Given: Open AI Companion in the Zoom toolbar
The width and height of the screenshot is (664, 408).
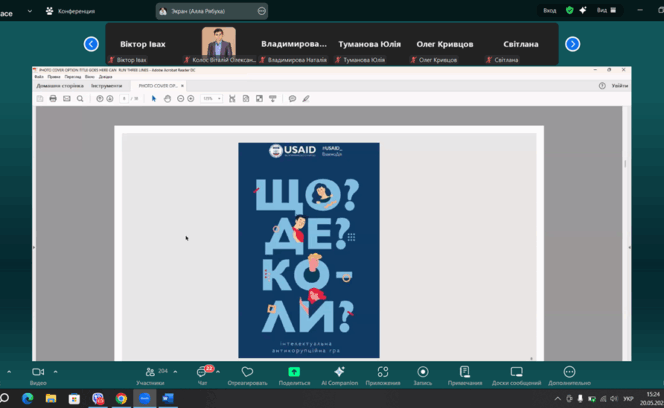Looking at the screenshot, I should coord(339,373).
